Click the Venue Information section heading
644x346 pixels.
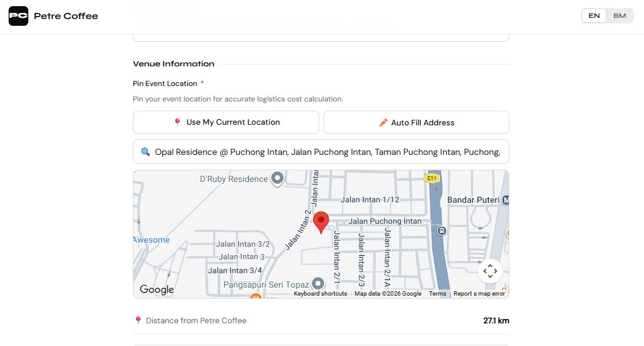click(173, 64)
